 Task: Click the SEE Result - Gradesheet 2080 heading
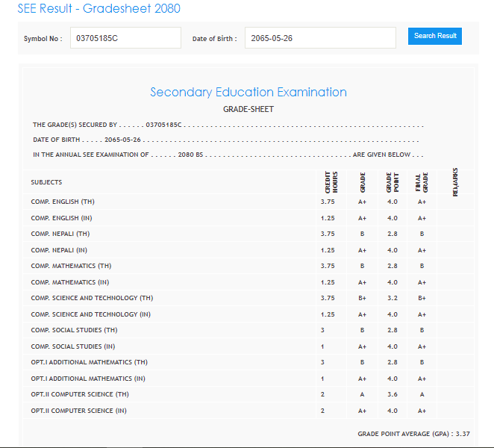click(x=99, y=9)
